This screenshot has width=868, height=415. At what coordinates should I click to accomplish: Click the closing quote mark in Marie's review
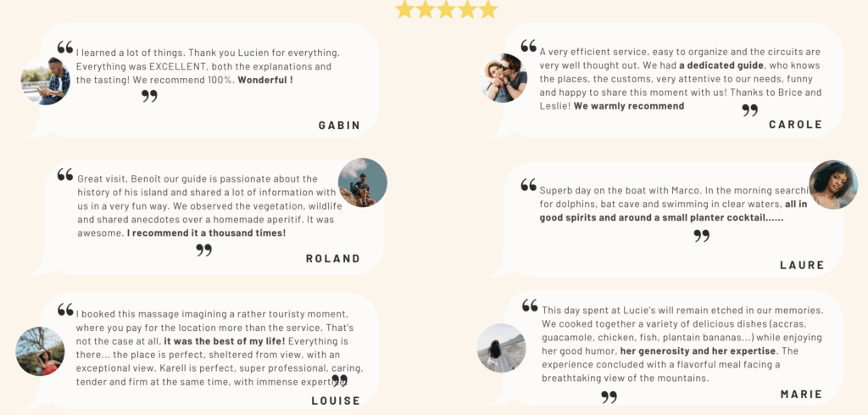coord(609,396)
